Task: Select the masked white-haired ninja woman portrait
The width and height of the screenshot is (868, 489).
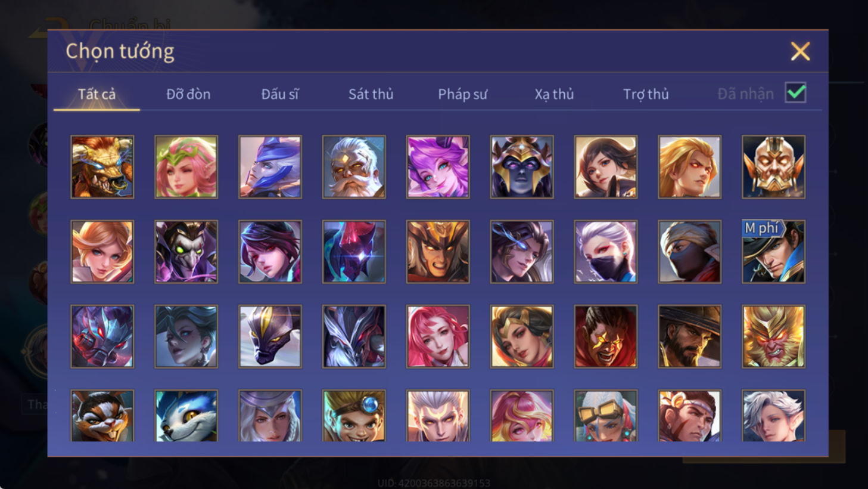Action: (605, 252)
